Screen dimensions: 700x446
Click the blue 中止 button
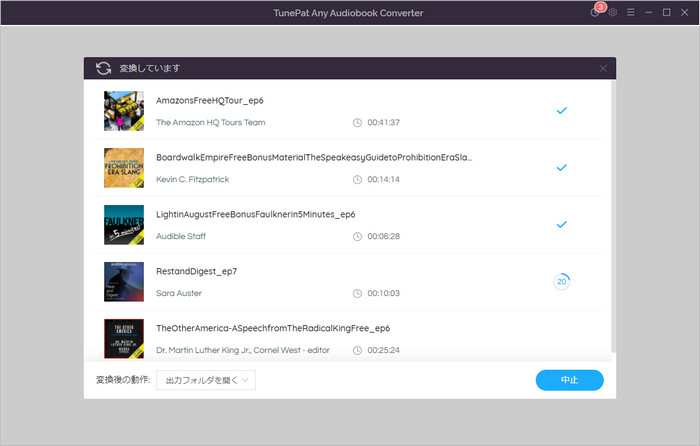point(570,380)
